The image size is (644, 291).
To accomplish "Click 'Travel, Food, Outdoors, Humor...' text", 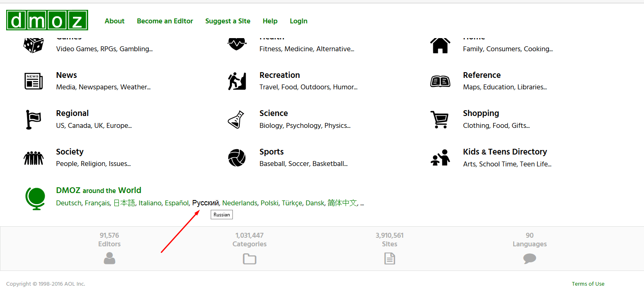I will pyautogui.click(x=309, y=87).
